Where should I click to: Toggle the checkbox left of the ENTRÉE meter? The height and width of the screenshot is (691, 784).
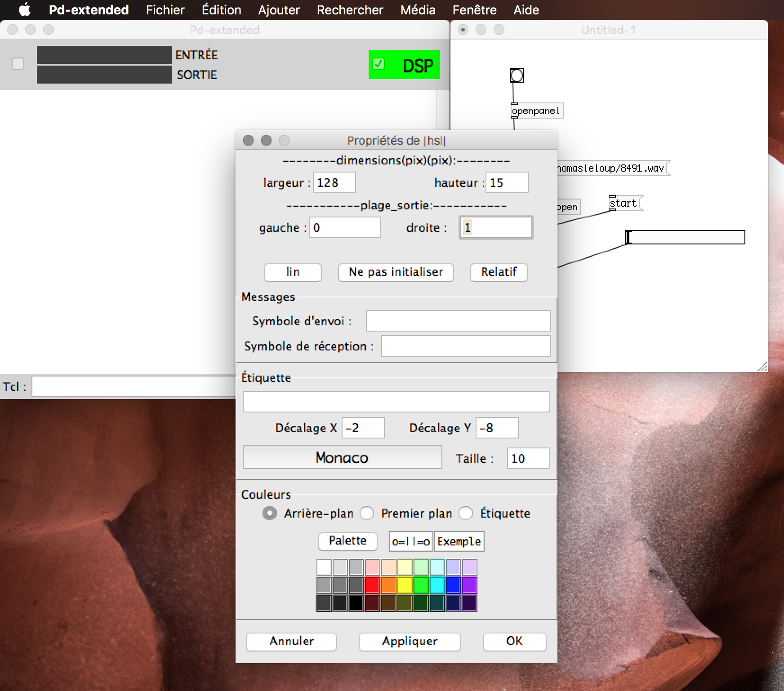coord(18,64)
